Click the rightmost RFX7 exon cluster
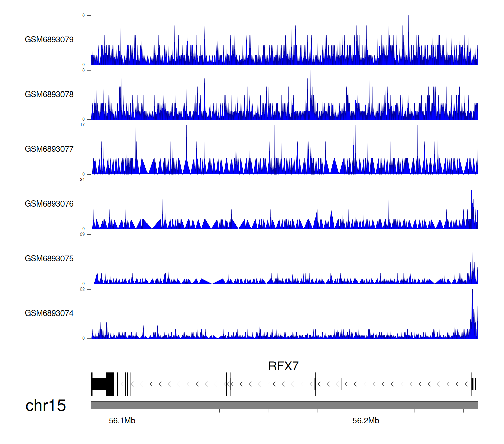 tap(473, 384)
